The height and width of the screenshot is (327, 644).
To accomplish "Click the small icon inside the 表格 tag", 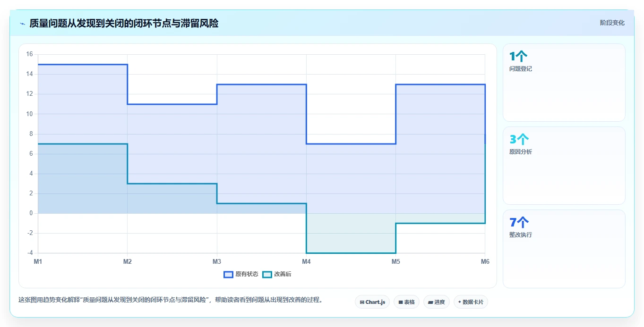I will click(401, 302).
